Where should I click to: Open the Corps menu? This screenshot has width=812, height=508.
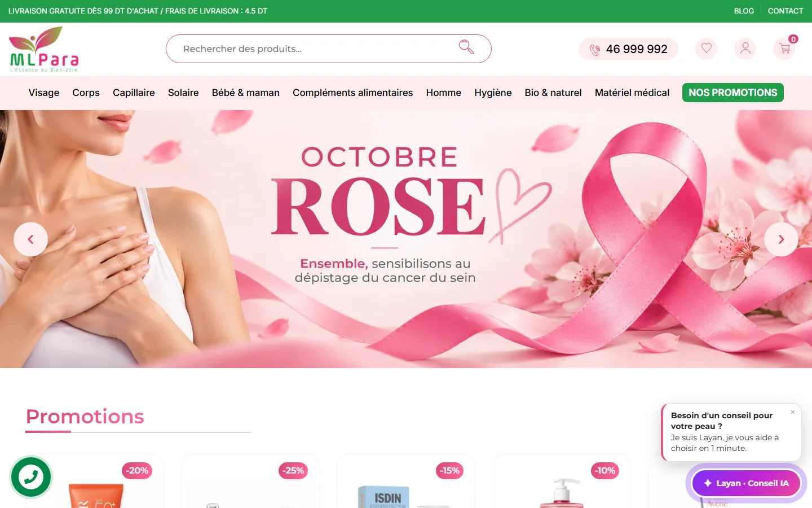click(86, 93)
